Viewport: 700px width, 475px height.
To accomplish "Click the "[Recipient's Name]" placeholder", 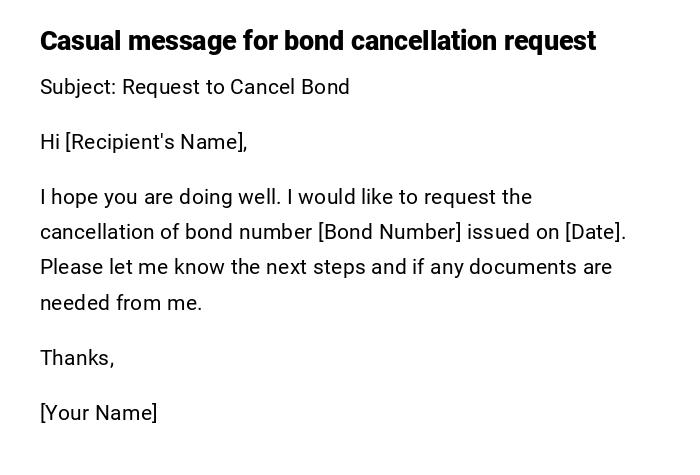I will point(156,142).
